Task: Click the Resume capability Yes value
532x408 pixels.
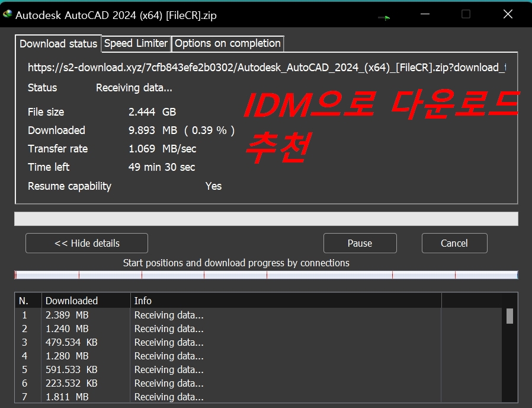Action: (x=213, y=186)
